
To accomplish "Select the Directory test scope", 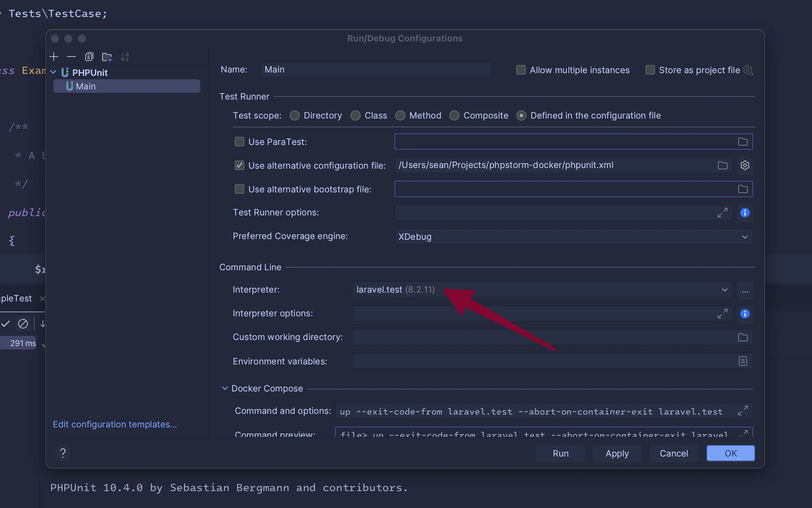I will tap(294, 115).
